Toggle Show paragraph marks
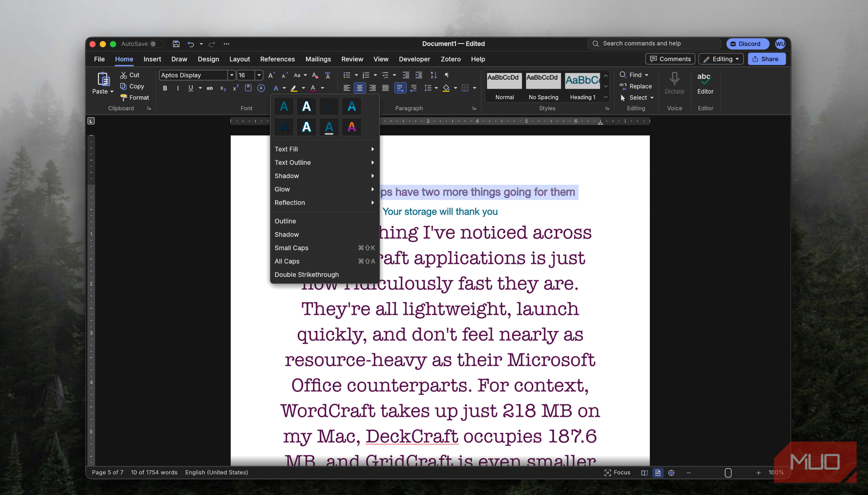Screen dimensions: 868x495 (447, 75)
